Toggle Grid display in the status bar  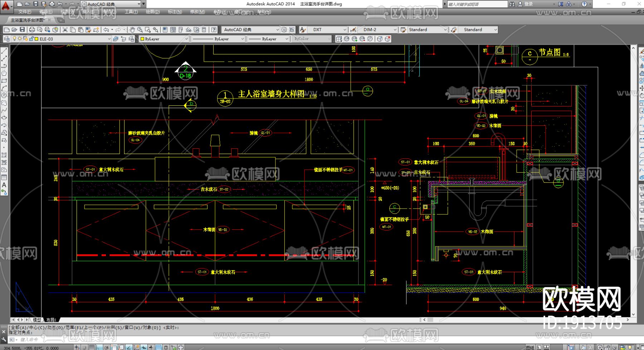pyautogui.click(x=92, y=347)
